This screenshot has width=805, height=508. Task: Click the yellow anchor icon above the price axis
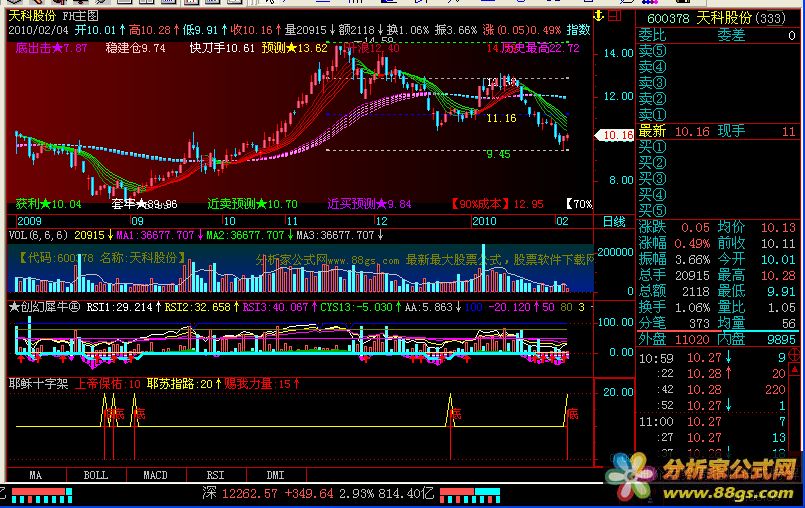tap(598, 16)
